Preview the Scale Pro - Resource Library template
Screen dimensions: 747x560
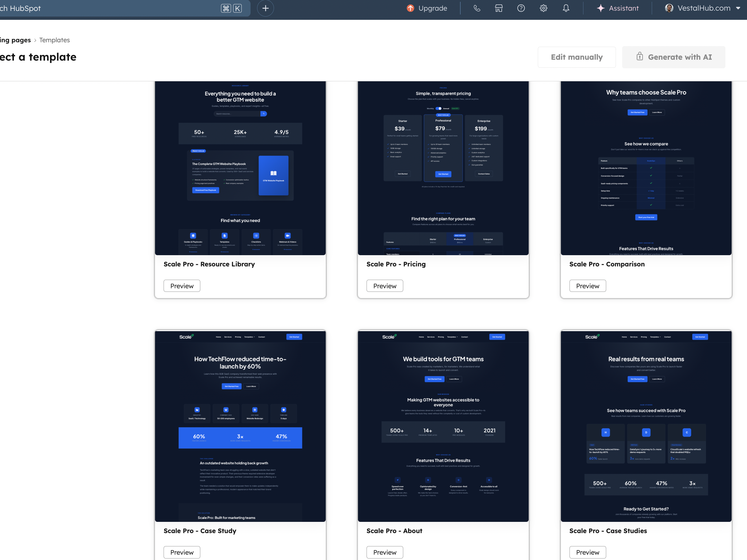pos(182,286)
